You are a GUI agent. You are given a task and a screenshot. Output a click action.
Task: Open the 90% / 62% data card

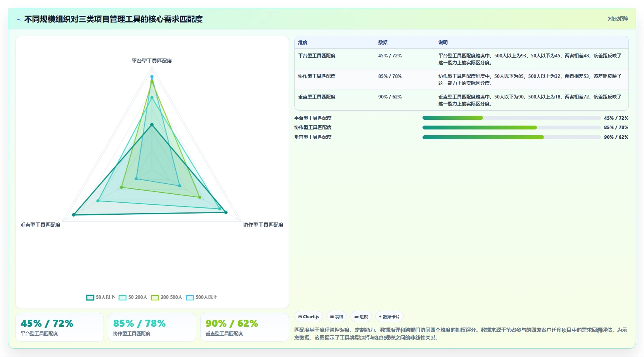244,327
